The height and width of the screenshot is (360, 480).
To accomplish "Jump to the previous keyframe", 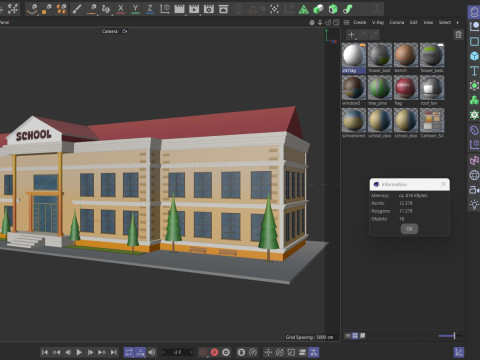I will coord(56,352).
